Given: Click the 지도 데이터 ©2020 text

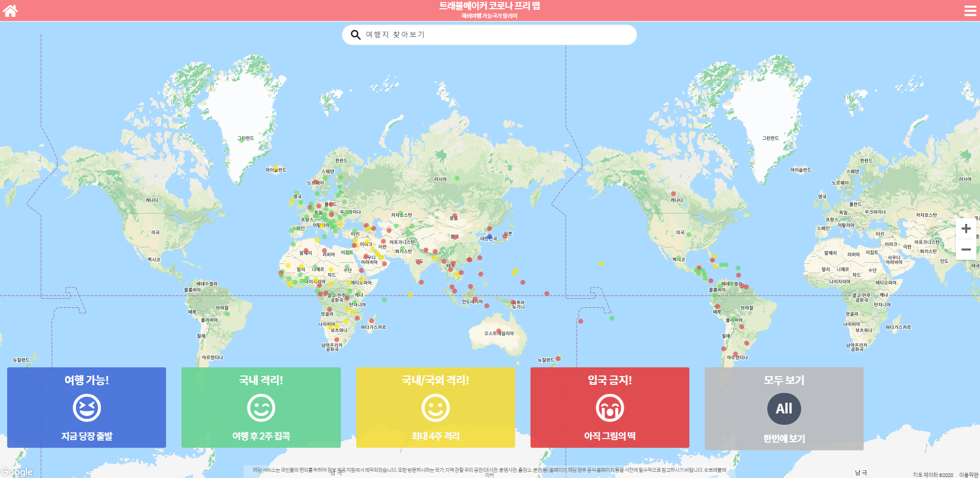Looking at the screenshot, I should tap(933, 475).
